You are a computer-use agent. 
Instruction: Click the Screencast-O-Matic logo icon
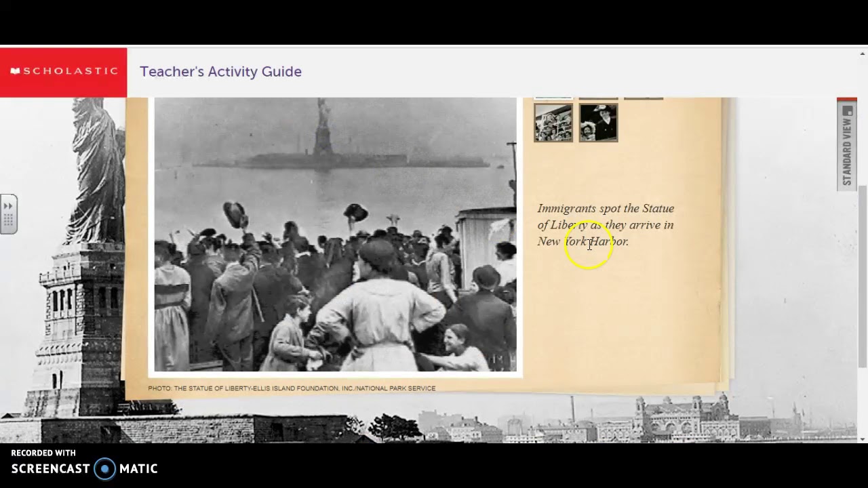pos(104,469)
